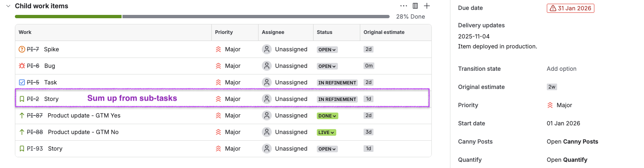Click the arrow type icon for PI-87
644x168 pixels.
[22, 115]
